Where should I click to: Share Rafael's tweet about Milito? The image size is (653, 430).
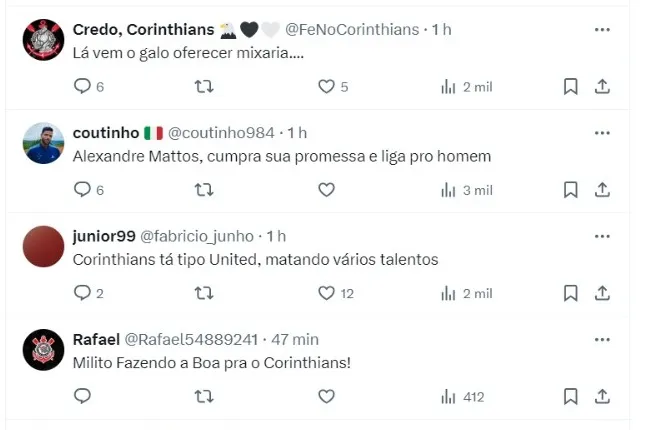[602, 397]
